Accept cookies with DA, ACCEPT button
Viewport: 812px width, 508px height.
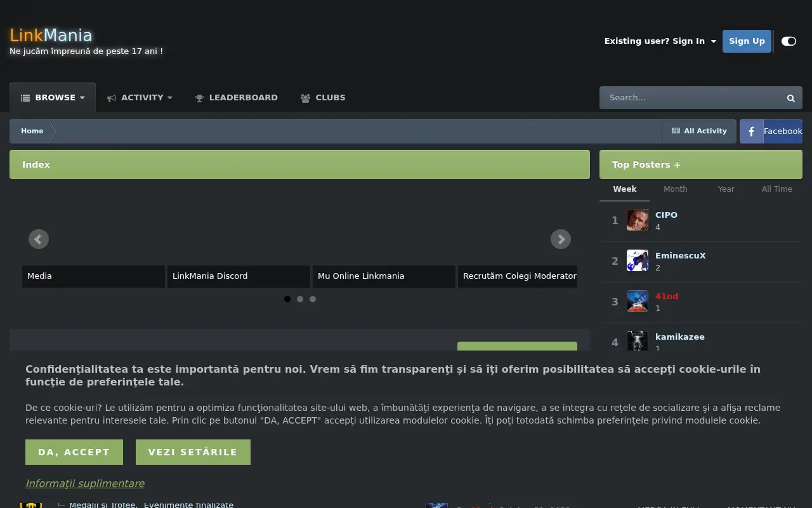(x=74, y=452)
